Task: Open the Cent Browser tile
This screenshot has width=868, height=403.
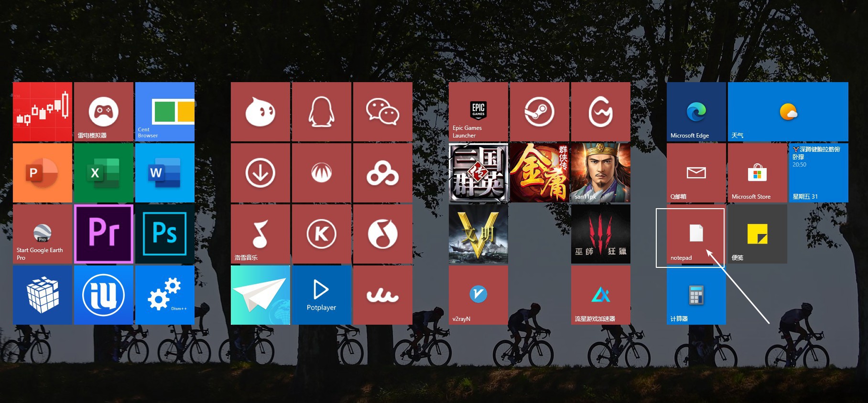Action: click(165, 112)
